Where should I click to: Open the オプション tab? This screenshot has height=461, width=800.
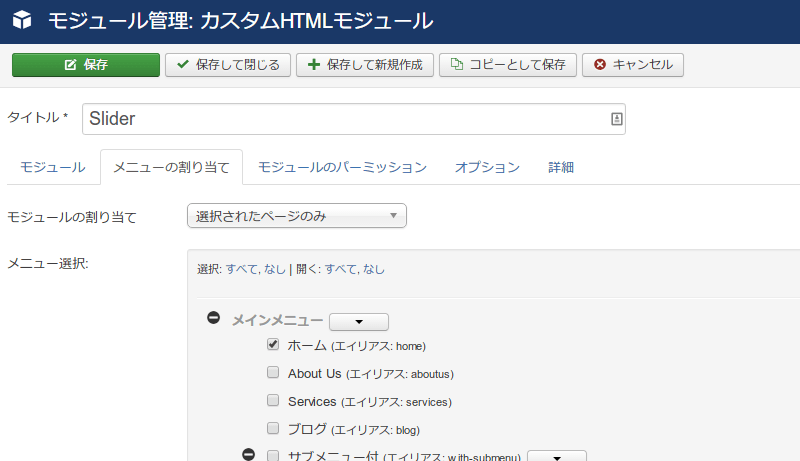coord(487,167)
